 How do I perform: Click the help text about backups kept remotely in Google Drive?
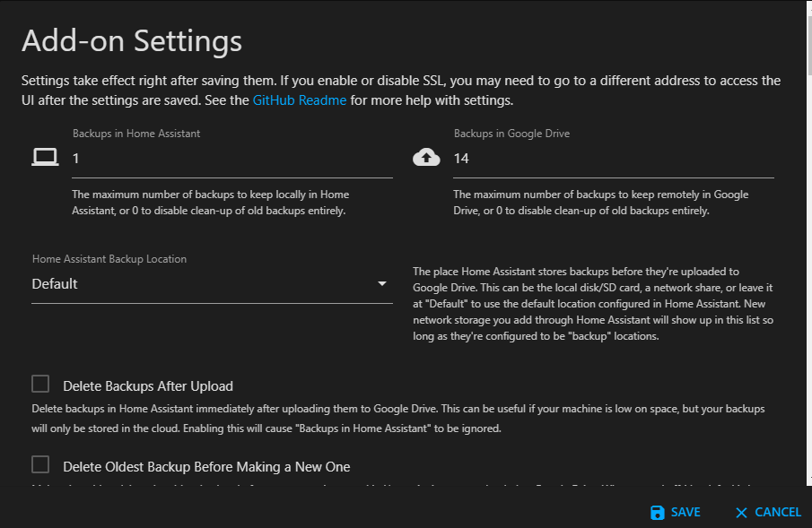click(x=601, y=203)
